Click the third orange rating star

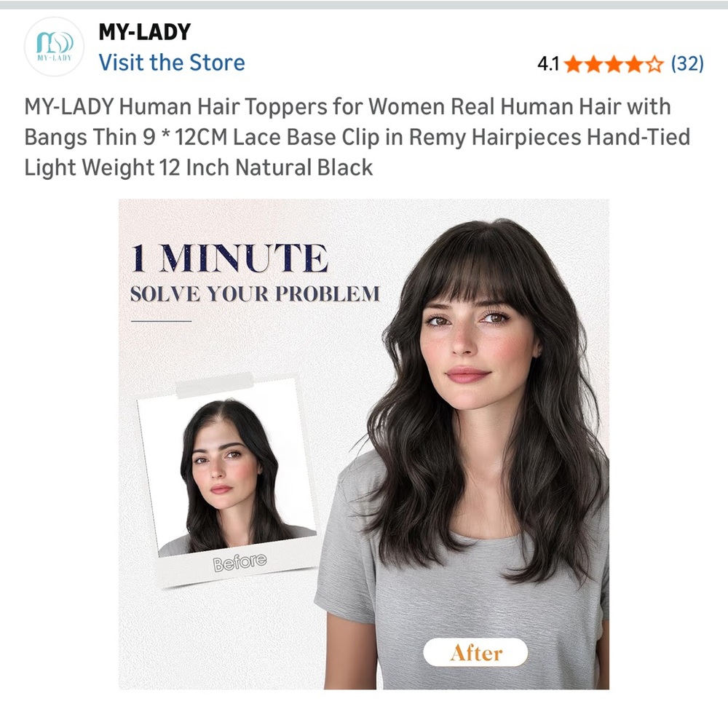614,64
